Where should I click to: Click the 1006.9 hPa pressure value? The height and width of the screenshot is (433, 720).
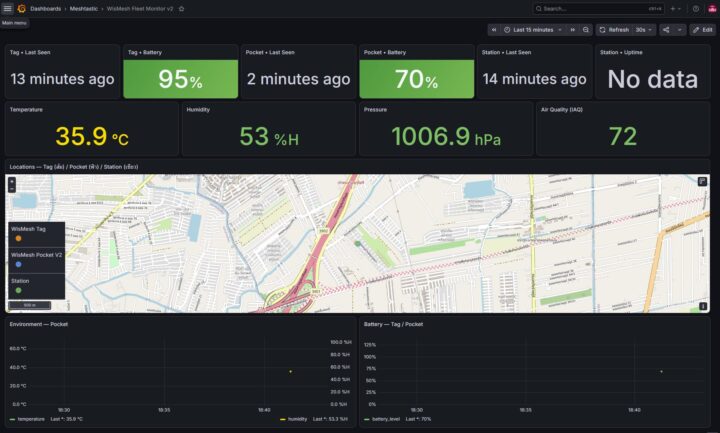[x=446, y=136]
